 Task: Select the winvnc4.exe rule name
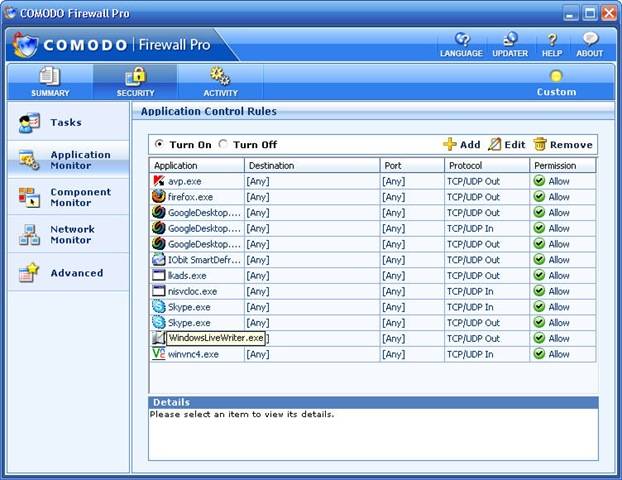coord(193,354)
